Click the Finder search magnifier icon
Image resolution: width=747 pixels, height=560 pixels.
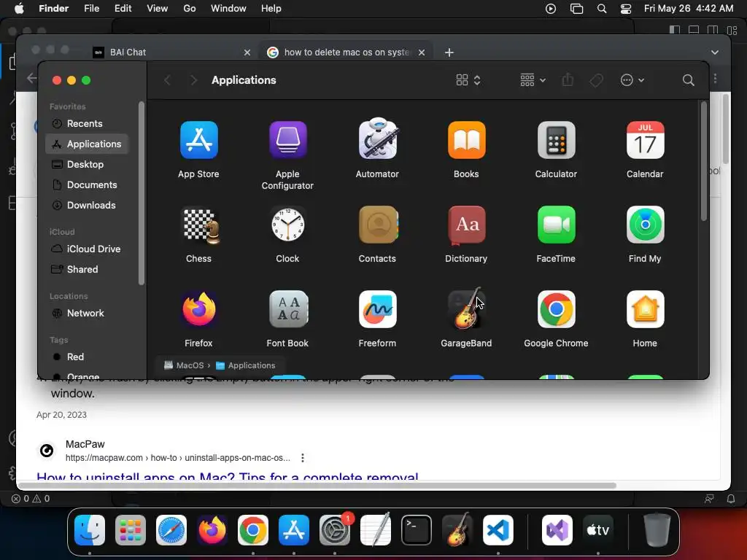(x=688, y=80)
